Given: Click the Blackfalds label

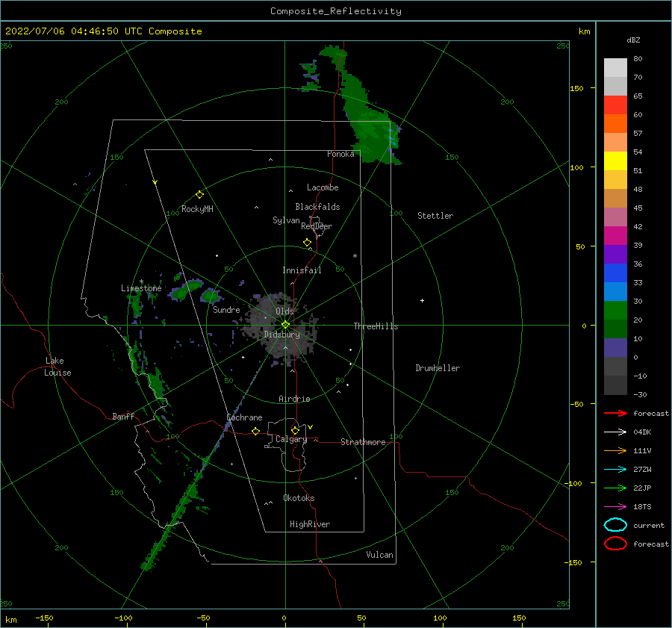Looking at the screenshot, I should (317, 207).
